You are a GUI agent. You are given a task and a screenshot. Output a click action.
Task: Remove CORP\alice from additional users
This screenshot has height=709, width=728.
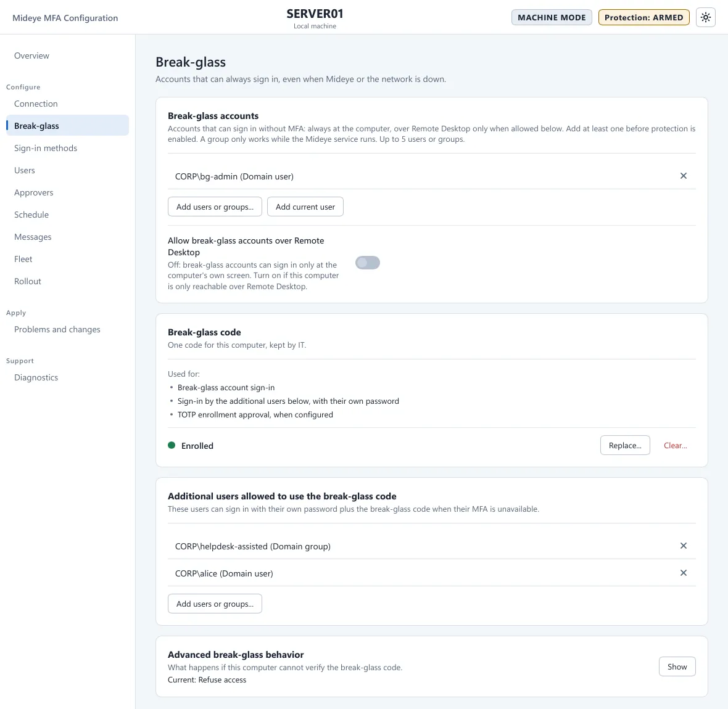coord(683,573)
